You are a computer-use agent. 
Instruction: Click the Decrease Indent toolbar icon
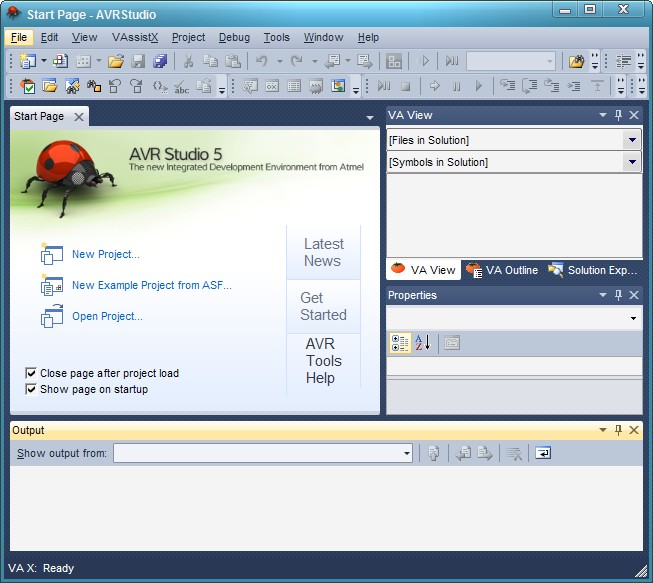(623, 61)
